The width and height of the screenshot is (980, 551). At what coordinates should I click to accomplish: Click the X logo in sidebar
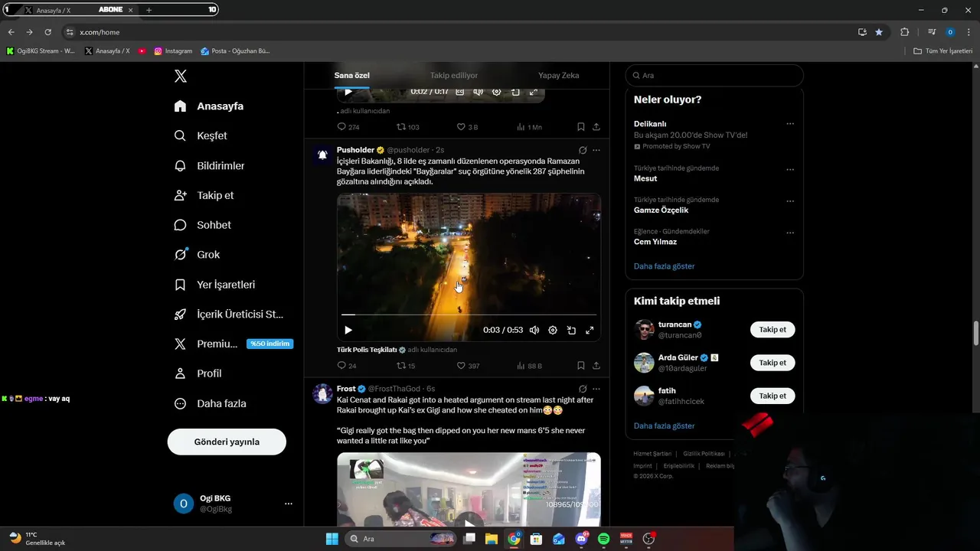click(x=181, y=76)
